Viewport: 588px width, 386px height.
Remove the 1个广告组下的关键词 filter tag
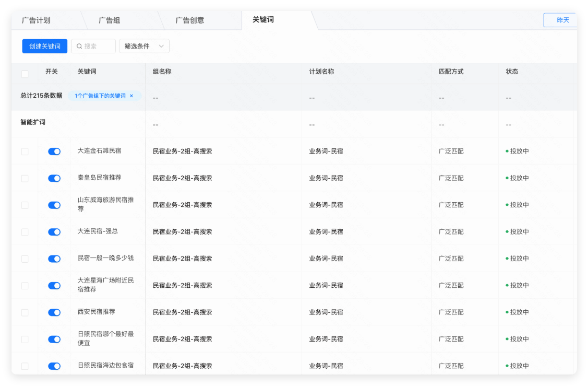(131, 96)
